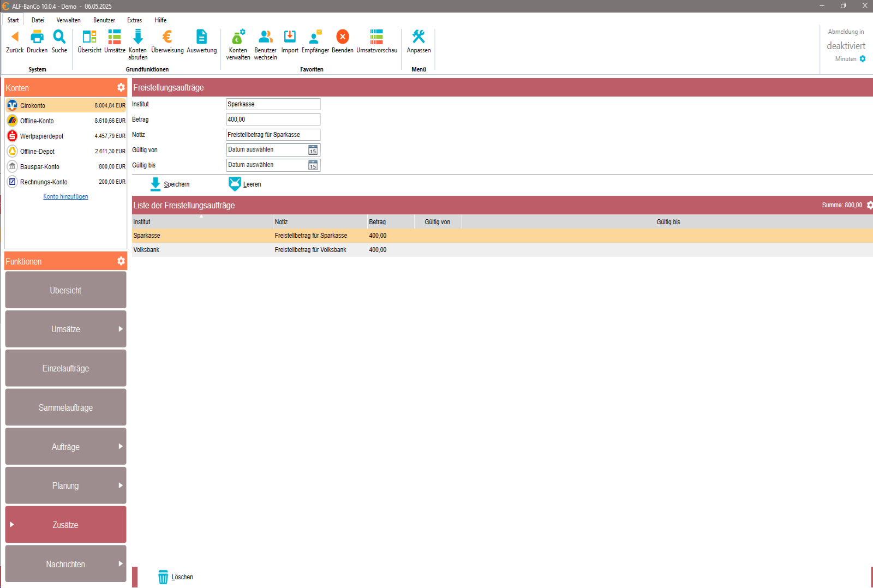873x588 pixels.
Task: Open the Umsätze toolbar icon
Action: tap(115, 37)
